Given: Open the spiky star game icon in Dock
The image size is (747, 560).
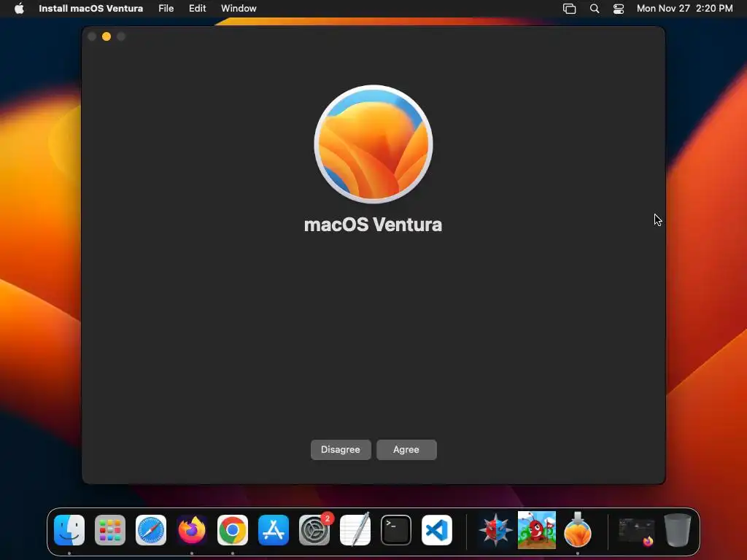Looking at the screenshot, I should click(495, 530).
